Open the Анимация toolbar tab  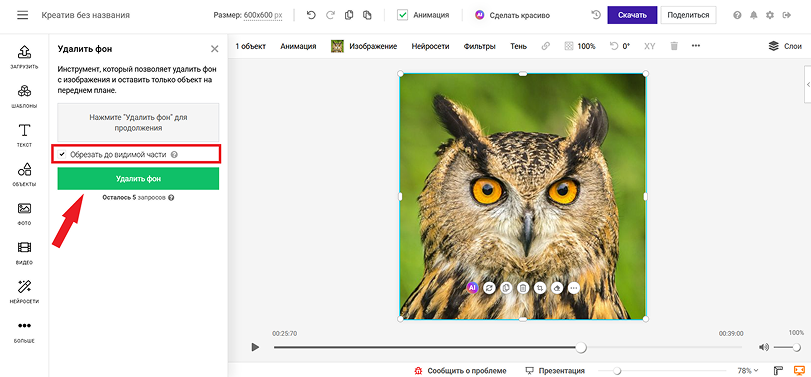pyautogui.click(x=298, y=46)
